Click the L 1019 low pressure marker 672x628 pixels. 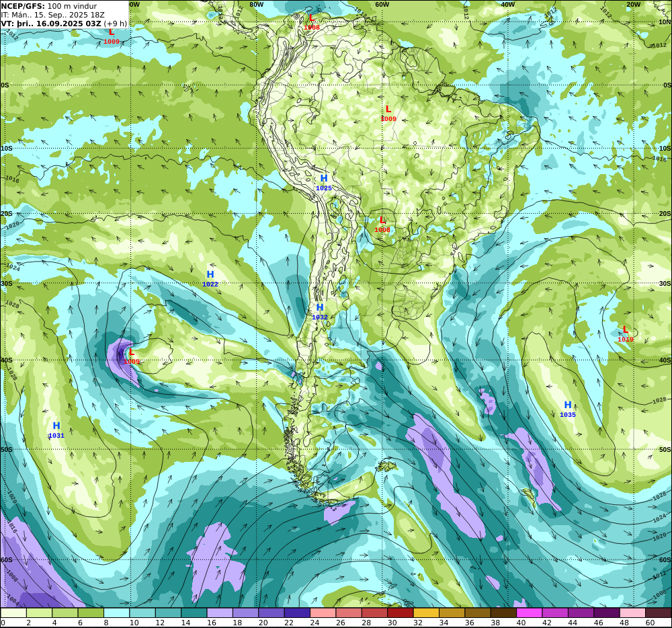625,334
